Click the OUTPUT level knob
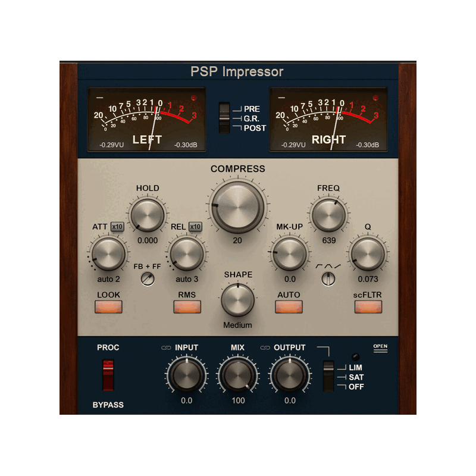 (x=290, y=375)
